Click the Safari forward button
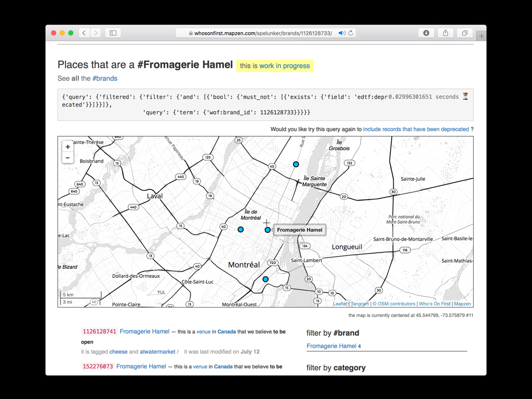This screenshot has height=399, width=532. (96, 33)
